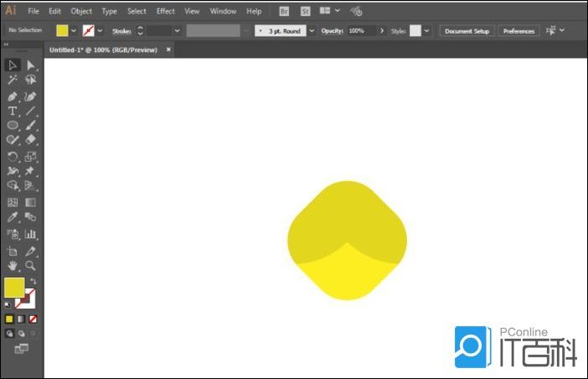588x379 pixels.
Task: Open the graphic Style dropdown
Action: pyautogui.click(x=426, y=31)
